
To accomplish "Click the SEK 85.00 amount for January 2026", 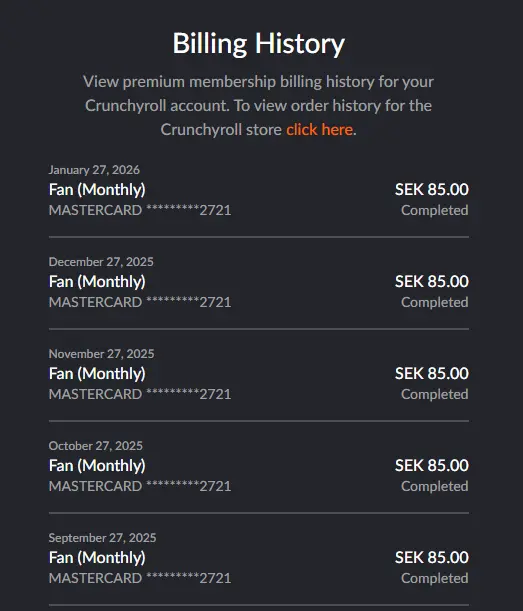I will tap(432, 189).
